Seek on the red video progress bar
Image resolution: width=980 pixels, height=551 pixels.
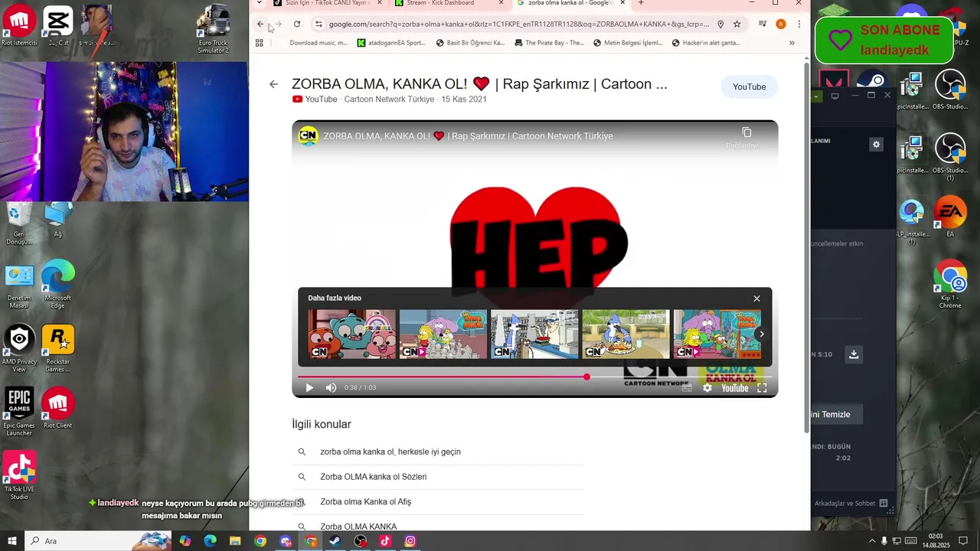(535, 377)
